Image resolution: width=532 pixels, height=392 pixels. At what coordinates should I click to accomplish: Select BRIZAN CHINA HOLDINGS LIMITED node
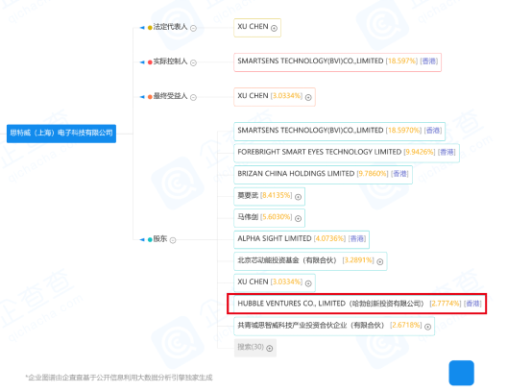click(x=323, y=175)
